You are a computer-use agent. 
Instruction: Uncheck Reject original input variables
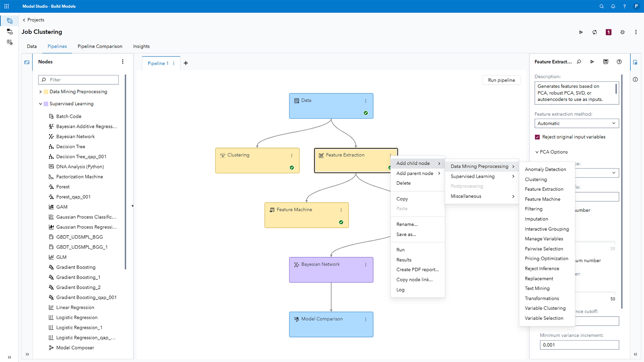coord(537,137)
